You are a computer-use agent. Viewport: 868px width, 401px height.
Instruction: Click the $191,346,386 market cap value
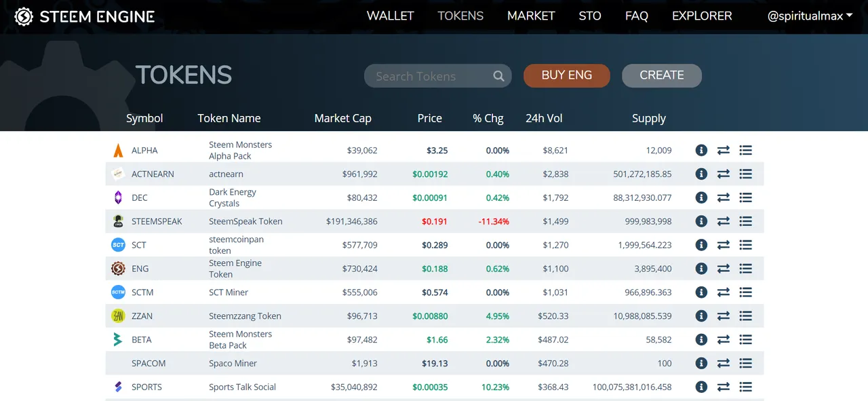[352, 221]
